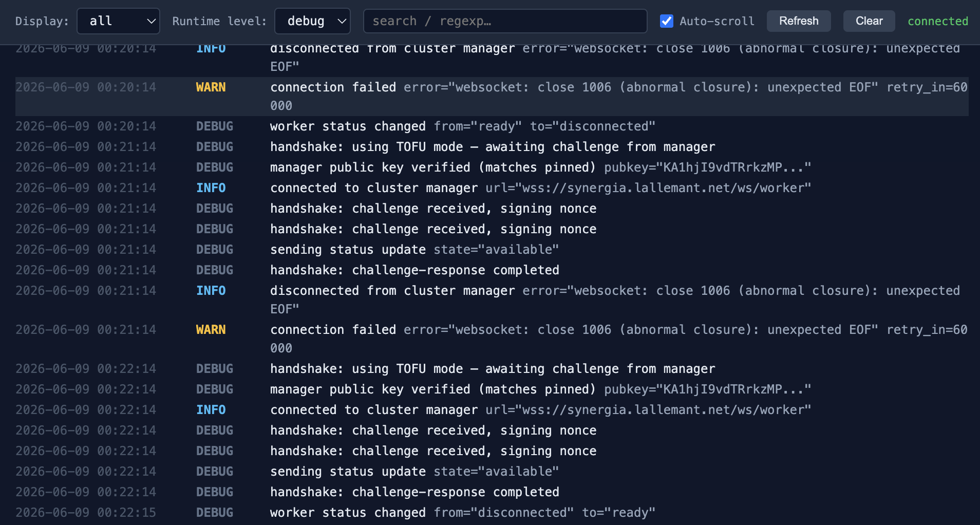Open the Display dropdown set to all

click(x=118, y=21)
